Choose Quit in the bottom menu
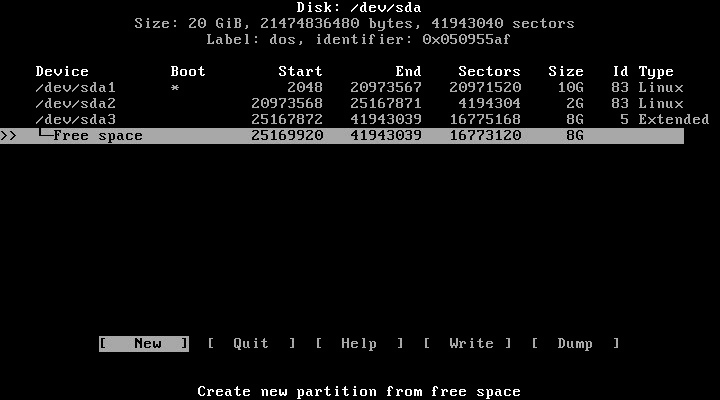 tap(251, 344)
